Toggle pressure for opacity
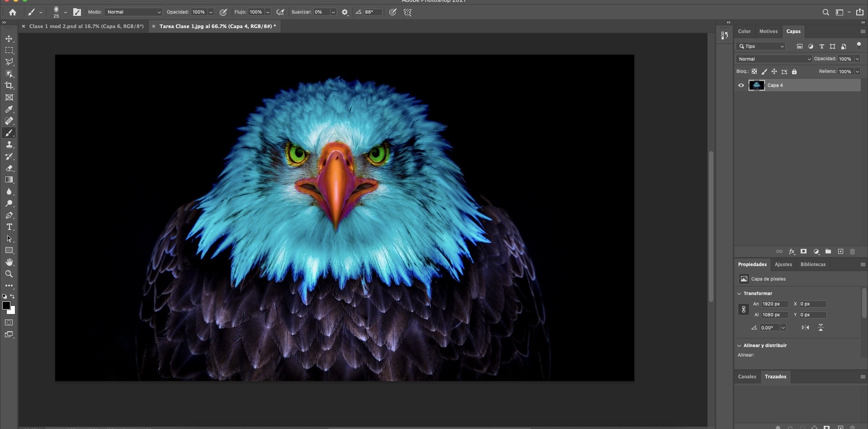 [223, 12]
